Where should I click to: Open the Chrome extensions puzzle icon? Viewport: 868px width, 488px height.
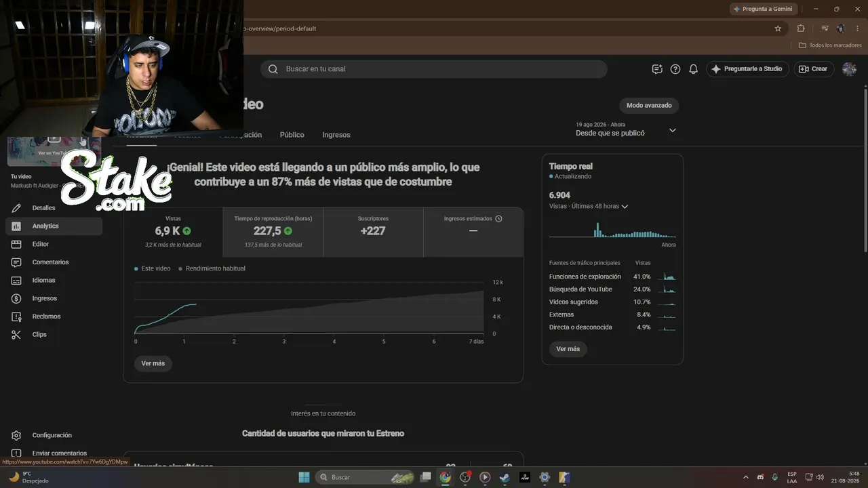coord(801,28)
